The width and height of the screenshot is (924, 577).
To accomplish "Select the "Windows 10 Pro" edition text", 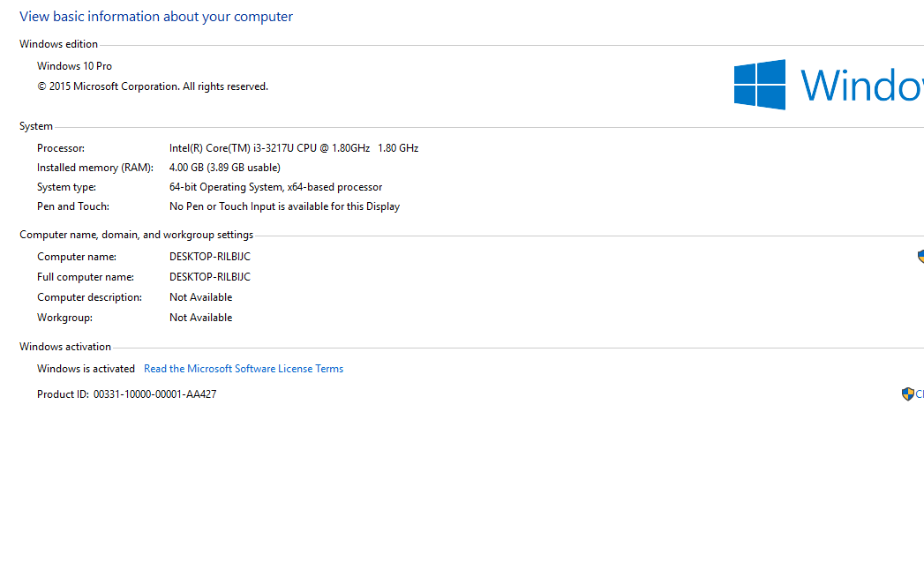I will (75, 66).
